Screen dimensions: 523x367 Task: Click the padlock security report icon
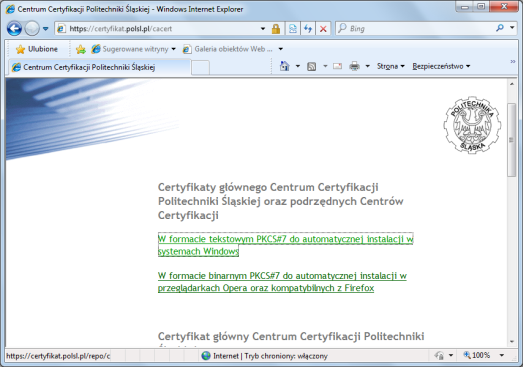(x=276, y=29)
